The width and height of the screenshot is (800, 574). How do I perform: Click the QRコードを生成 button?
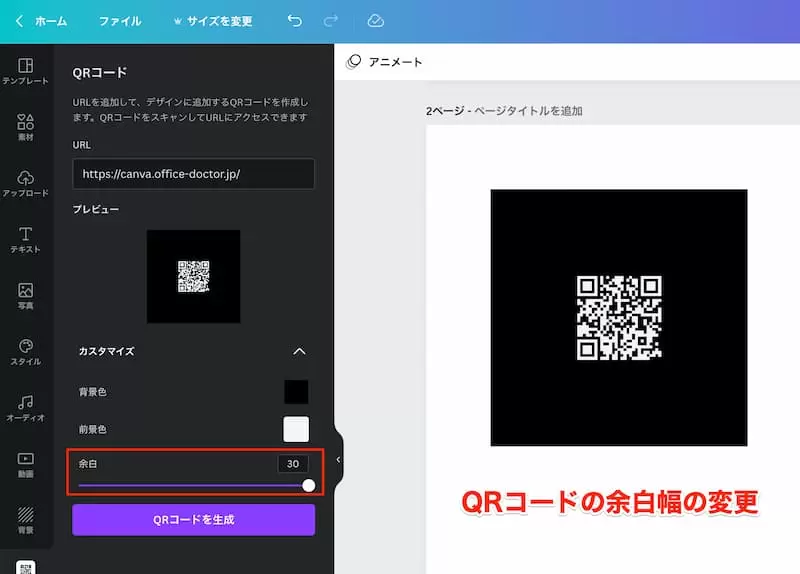click(x=193, y=520)
